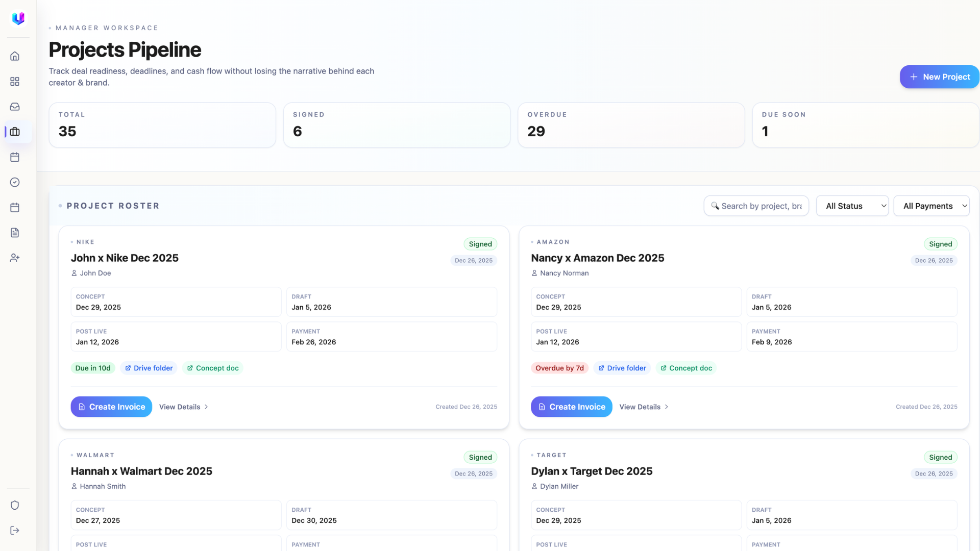Click the New Project button
This screenshot has height=551, width=980.
(939, 77)
